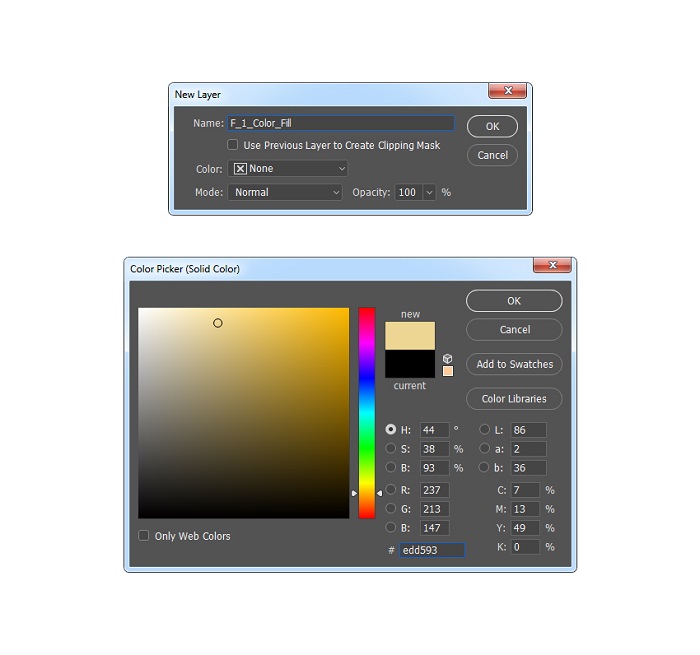Open the Mode Normal dropdown
Viewport: 700px width, 655px height.
click(285, 192)
